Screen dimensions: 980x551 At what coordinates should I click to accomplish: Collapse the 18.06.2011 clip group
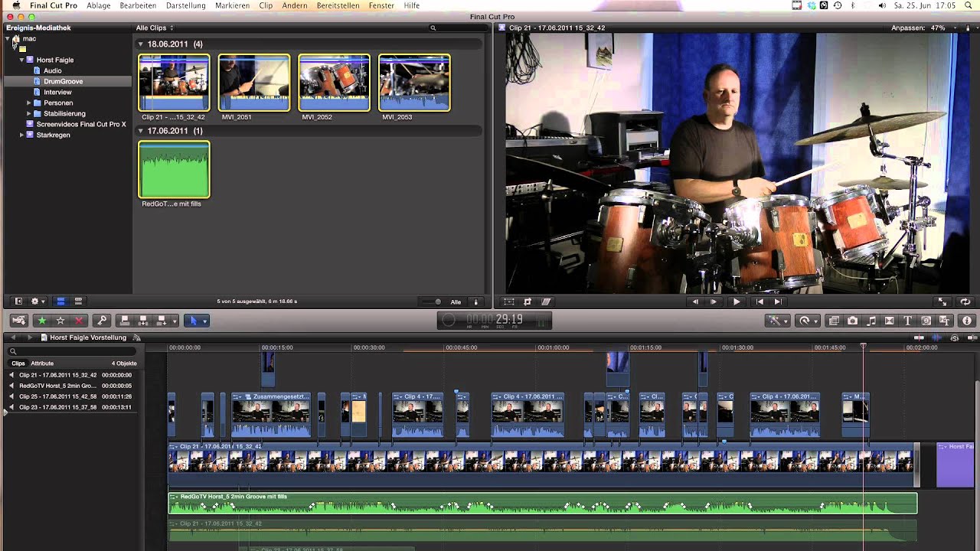[140, 44]
